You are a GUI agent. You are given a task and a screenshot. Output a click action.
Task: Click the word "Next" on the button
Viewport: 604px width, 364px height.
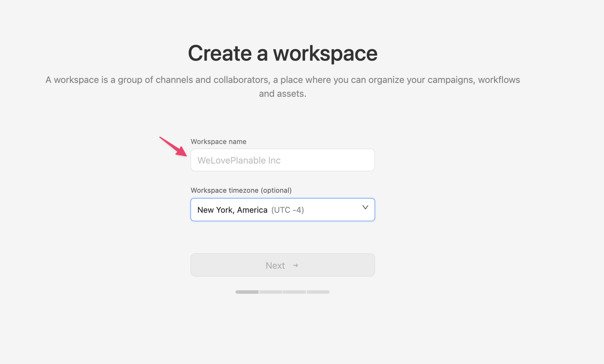point(275,266)
